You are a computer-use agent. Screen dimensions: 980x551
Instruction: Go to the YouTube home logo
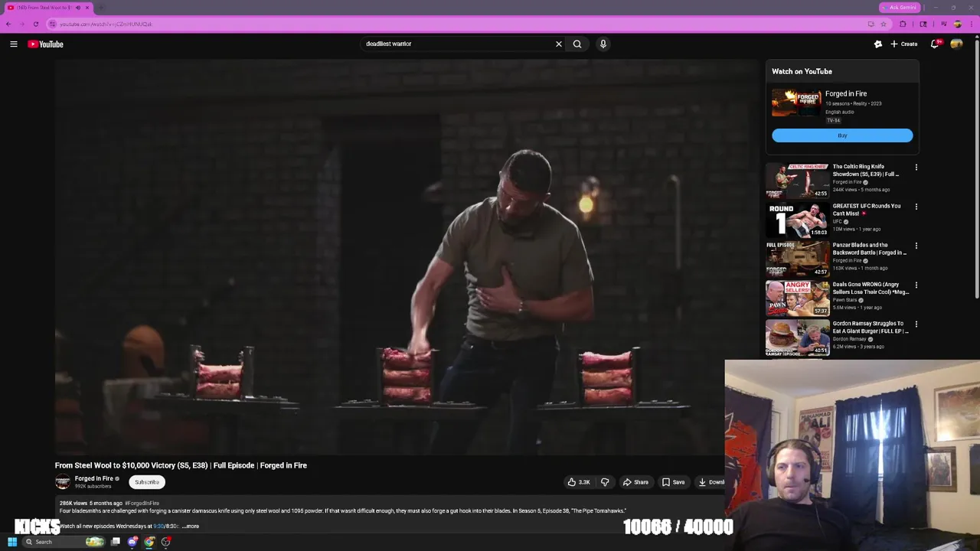click(x=46, y=44)
